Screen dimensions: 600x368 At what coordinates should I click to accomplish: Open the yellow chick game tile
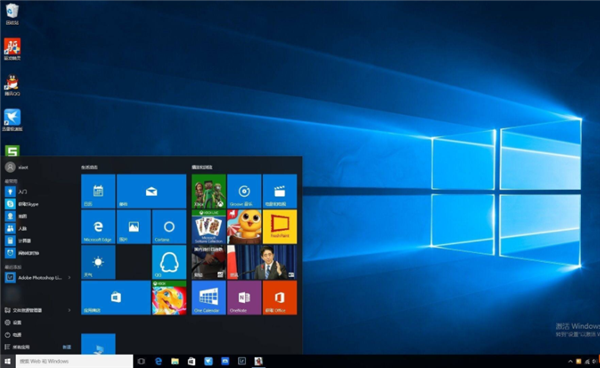pos(244,226)
